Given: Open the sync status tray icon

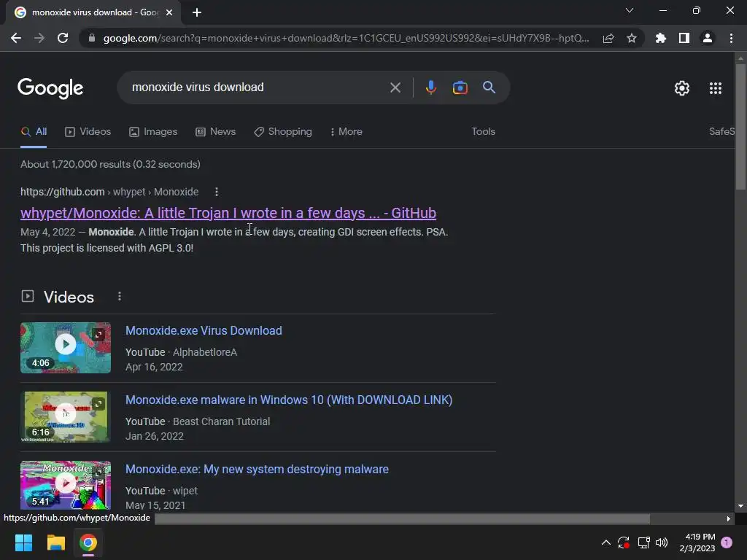Looking at the screenshot, I should pos(623,542).
